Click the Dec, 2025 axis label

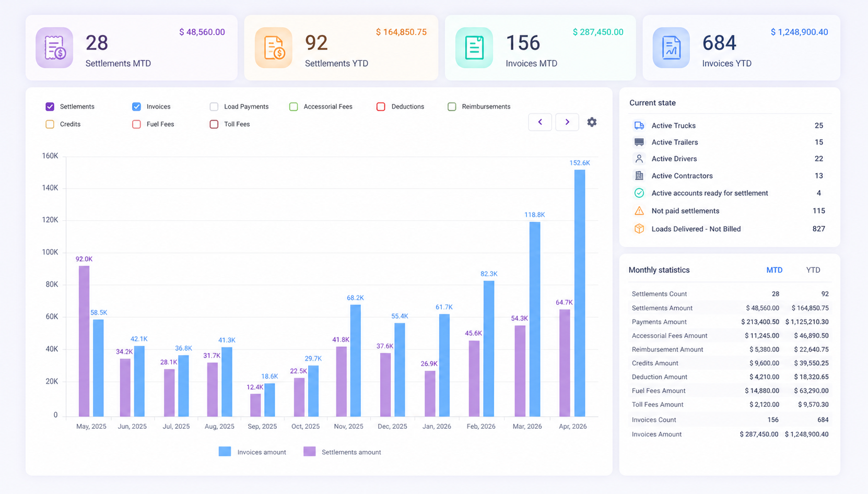coord(392,427)
